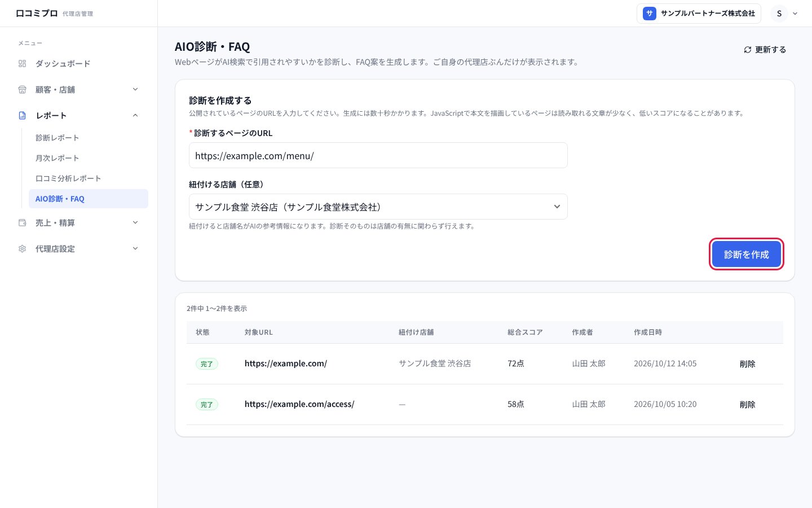This screenshot has width=812, height=508.
Task: Click the 2件中 1〜2件を表示 count text
Action: coord(217,309)
